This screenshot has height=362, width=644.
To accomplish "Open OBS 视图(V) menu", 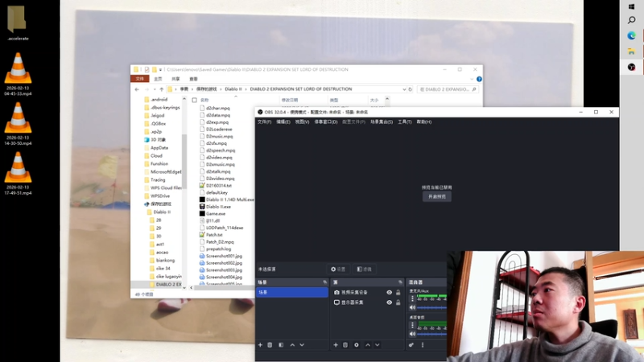I will click(302, 122).
